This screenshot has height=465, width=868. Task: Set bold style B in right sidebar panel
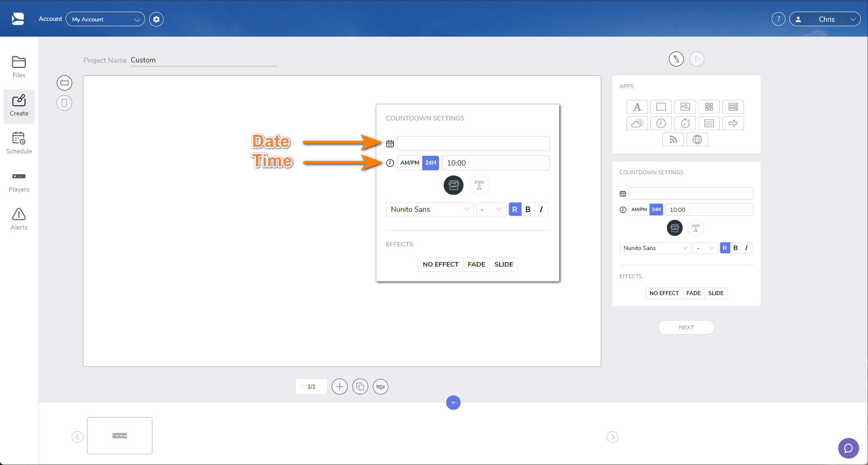coord(736,248)
